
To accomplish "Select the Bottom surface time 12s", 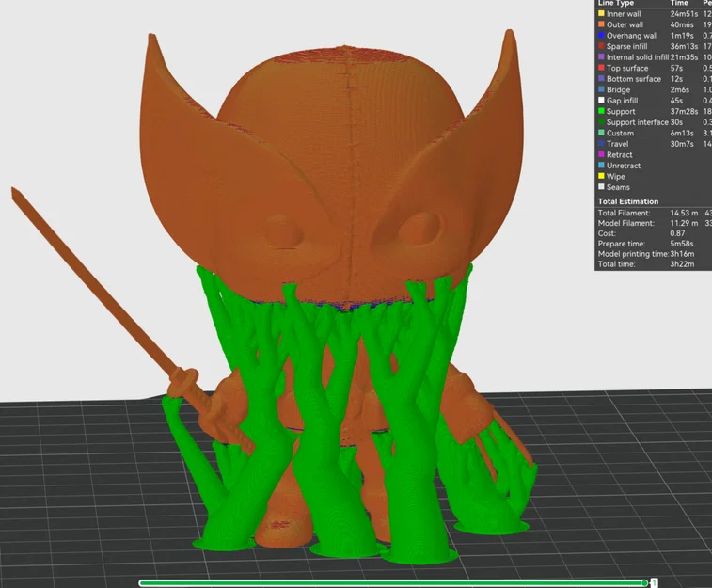I will pyautogui.click(x=676, y=79).
